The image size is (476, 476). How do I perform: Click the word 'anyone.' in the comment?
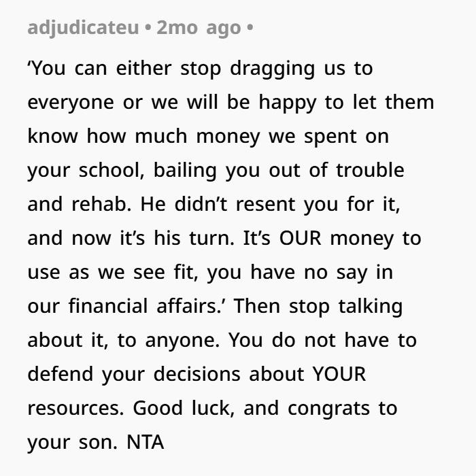182,340
